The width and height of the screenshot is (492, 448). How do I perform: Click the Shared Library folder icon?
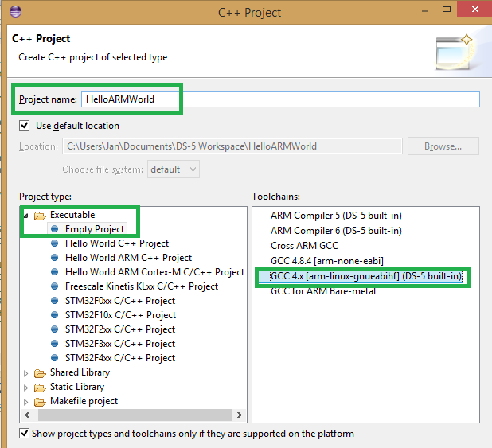[40, 372]
